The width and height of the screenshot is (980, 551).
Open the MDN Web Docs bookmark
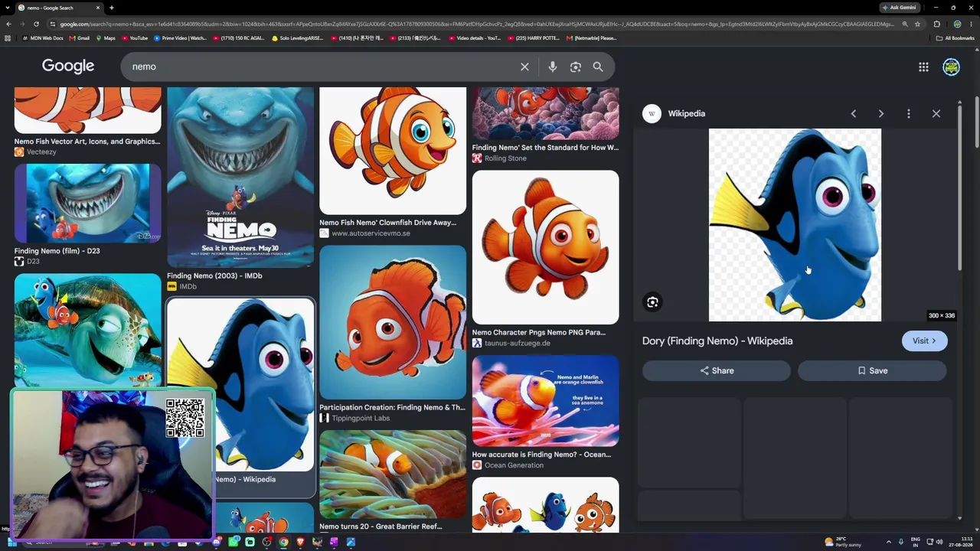coord(44,38)
